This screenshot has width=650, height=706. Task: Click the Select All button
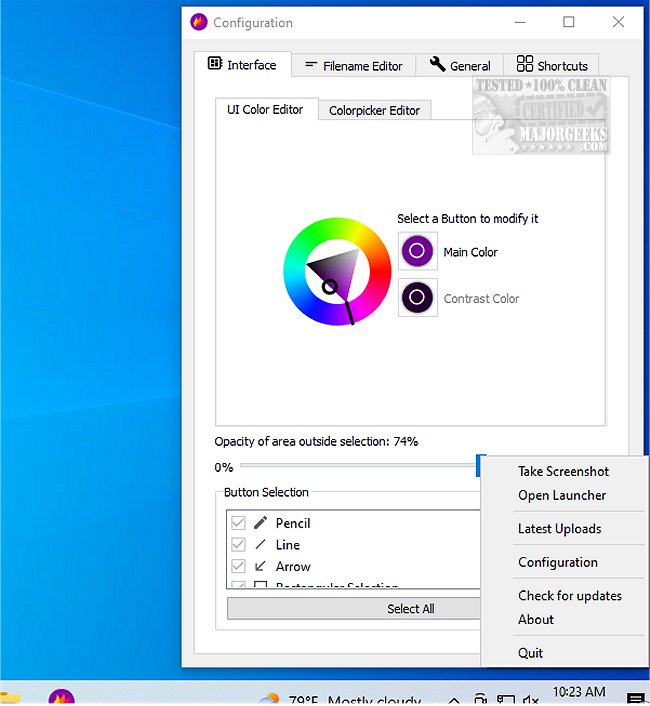click(354, 609)
